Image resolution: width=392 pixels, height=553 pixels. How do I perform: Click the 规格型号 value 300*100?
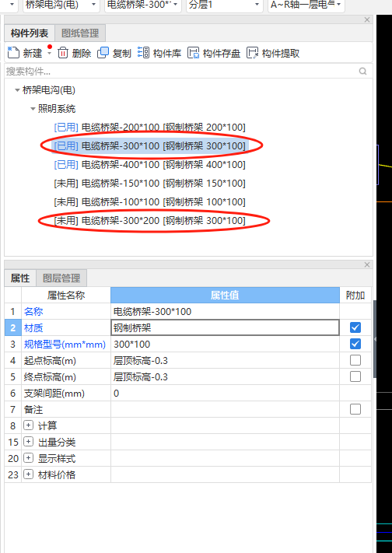tap(225, 345)
